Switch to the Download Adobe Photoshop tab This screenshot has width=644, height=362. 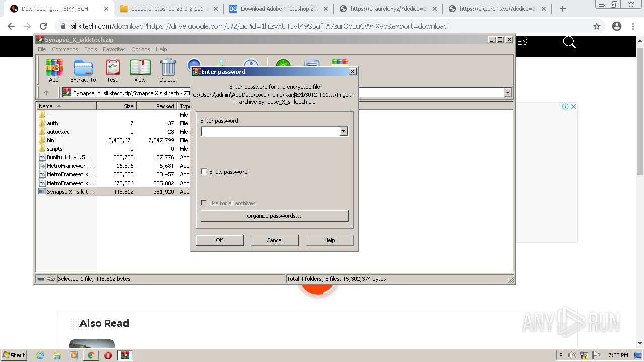[x=279, y=9]
